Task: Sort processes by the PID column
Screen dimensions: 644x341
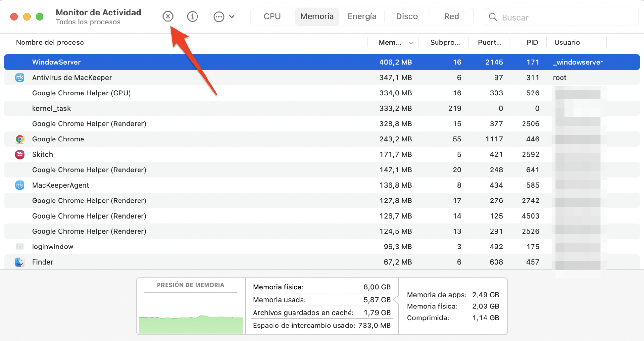Action: pos(532,42)
